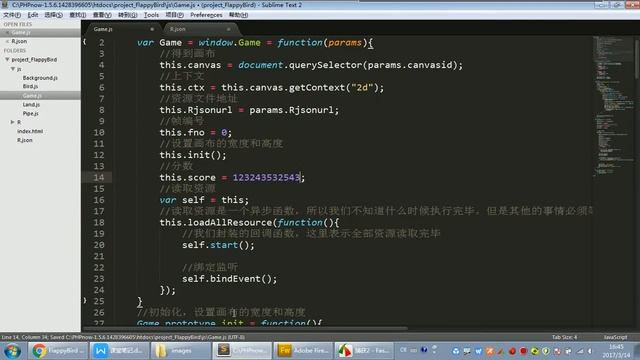Image resolution: width=640 pixels, height=360 pixels.
Task: Select R.json in Open Files section
Action: click(x=19, y=41)
